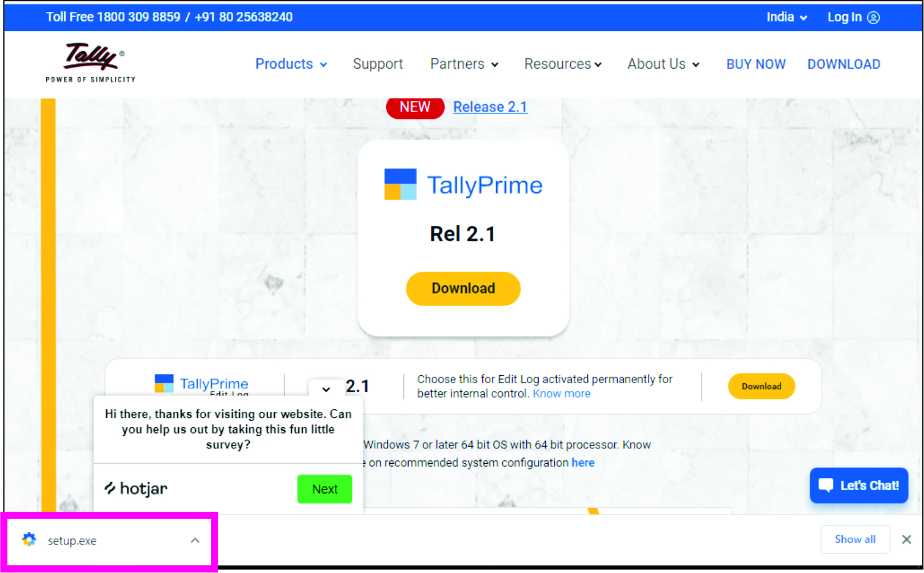Click Next in the hotjar survey
Screen dimensions: 924x573
[x=325, y=489]
